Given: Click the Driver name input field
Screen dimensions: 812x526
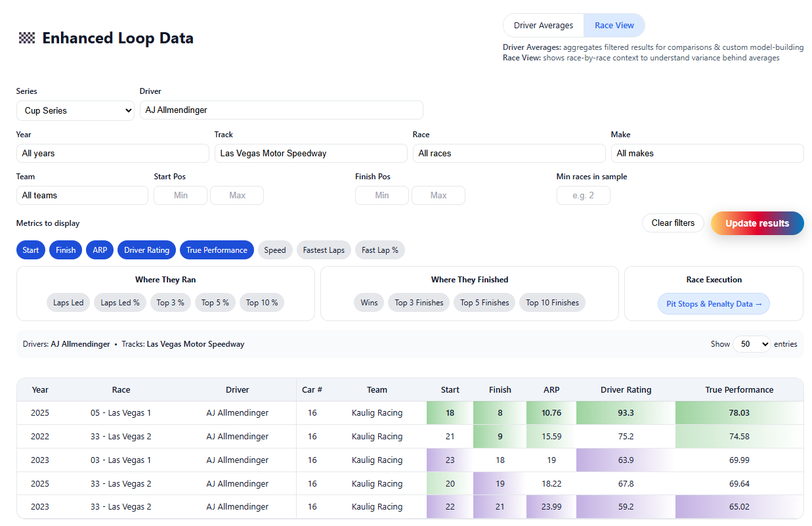Looking at the screenshot, I should click(281, 110).
